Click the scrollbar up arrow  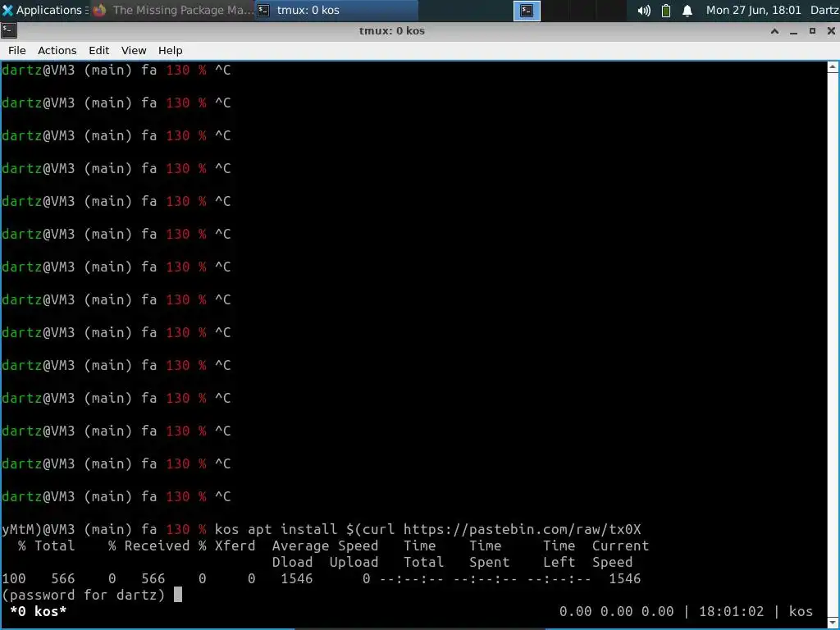pos(833,67)
